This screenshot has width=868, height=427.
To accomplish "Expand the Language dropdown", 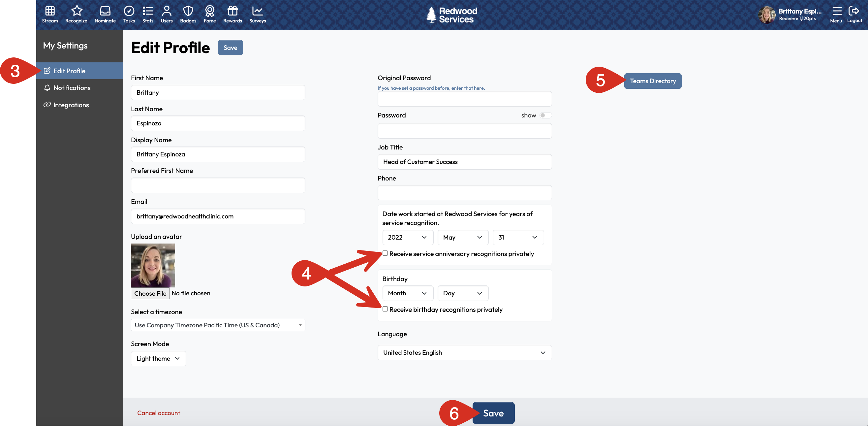I will click(464, 352).
